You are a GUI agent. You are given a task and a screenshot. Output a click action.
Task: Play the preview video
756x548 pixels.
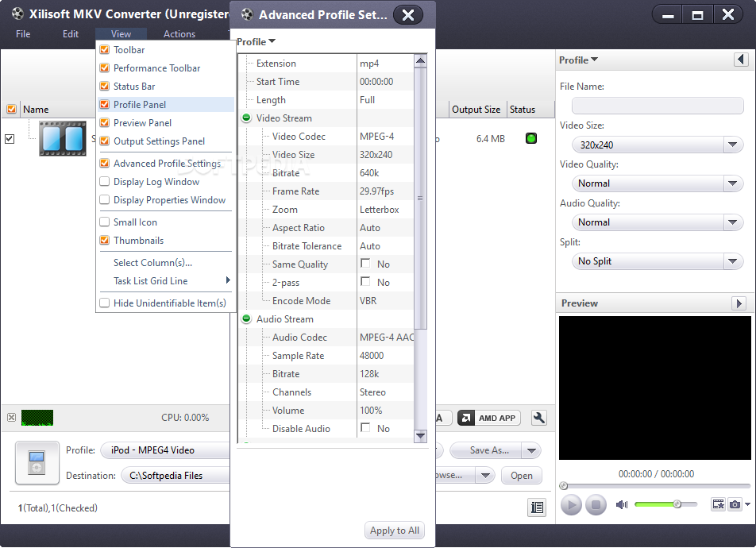coord(571,505)
